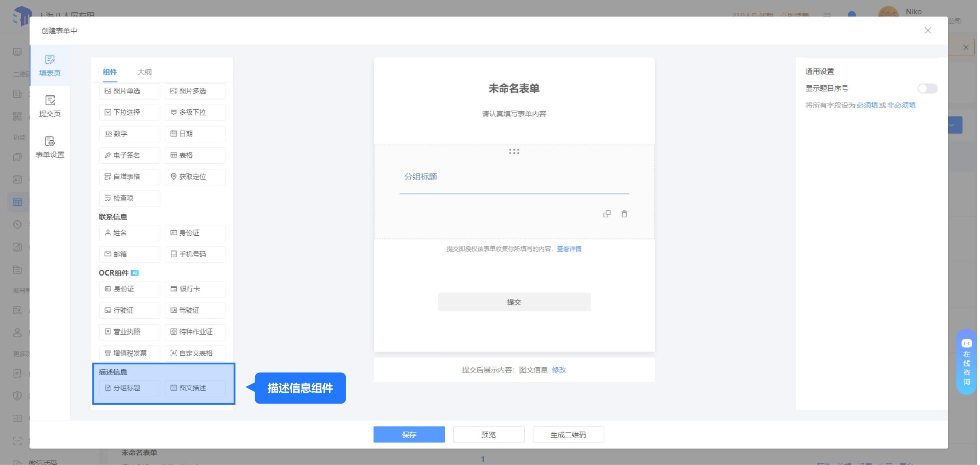Switch to the 组件 tab
This screenshot has height=465, width=980.
click(110, 72)
